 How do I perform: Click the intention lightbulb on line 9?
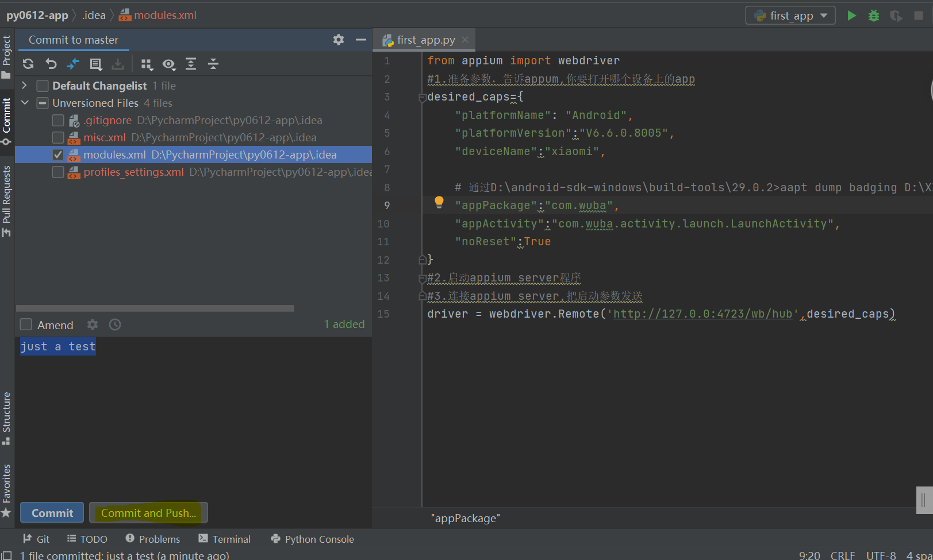(x=439, y=202)
